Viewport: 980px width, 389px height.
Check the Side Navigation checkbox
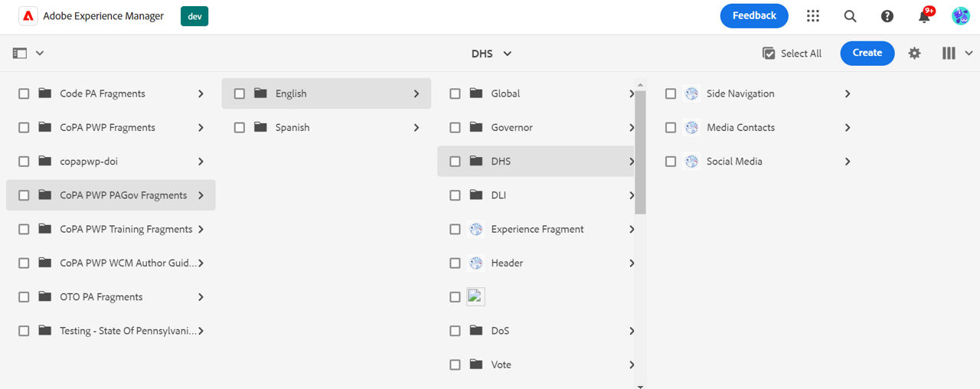click(671, 93)
